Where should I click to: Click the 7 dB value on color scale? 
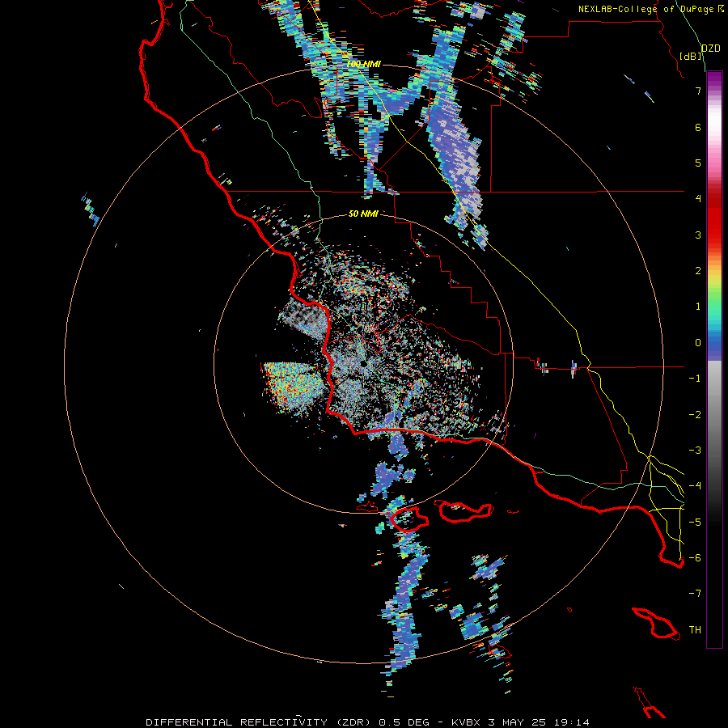[698, 91]
